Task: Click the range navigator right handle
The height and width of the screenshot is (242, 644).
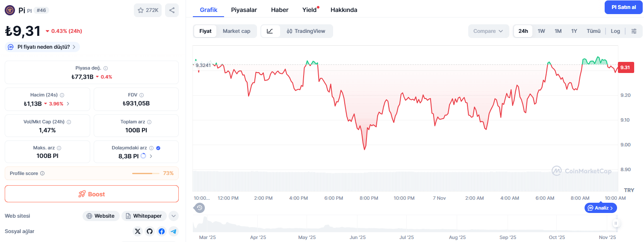Action: click(616, 223)
